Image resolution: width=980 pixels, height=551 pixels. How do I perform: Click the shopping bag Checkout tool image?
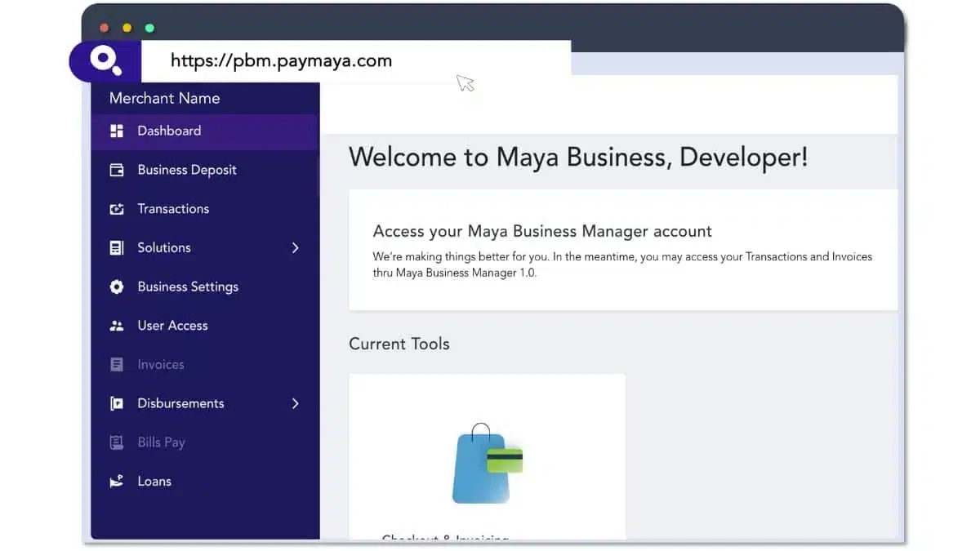point(487,464)
